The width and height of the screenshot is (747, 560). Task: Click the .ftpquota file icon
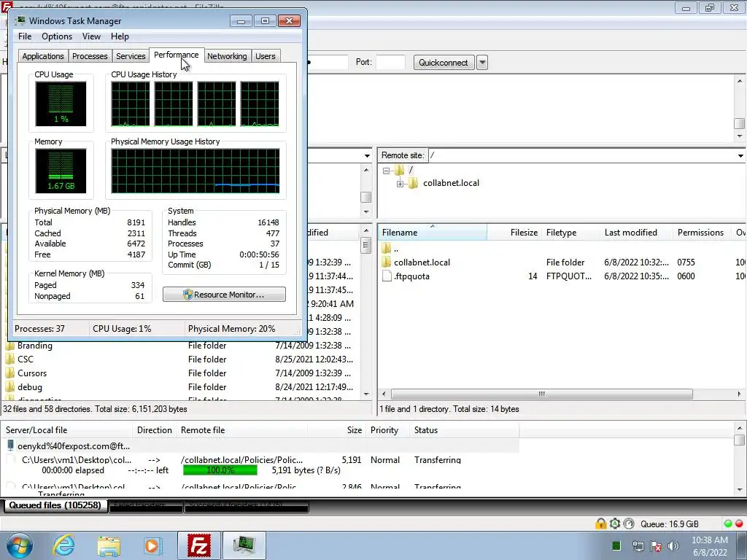coord(387,276)
